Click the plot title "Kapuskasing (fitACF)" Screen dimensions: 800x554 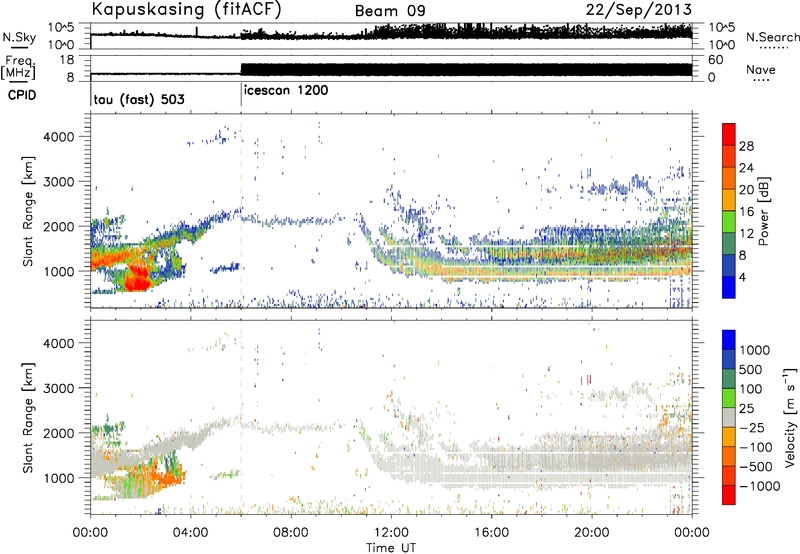tap(187, 9)
